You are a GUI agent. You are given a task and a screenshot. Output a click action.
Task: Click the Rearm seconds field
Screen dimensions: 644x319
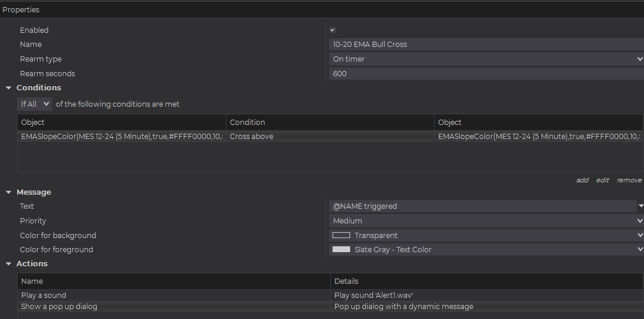486,74
